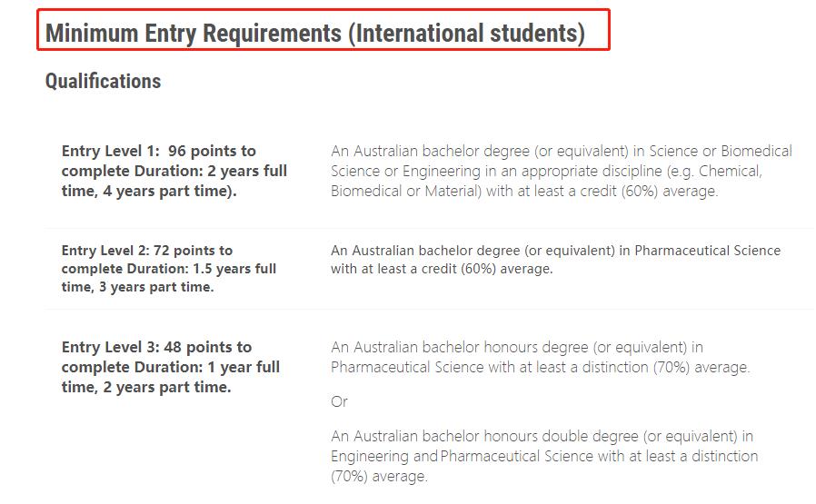Click "2 years part time" in Level 3
The height and width of the screenshot is (504, 816).
click(162, 387)
